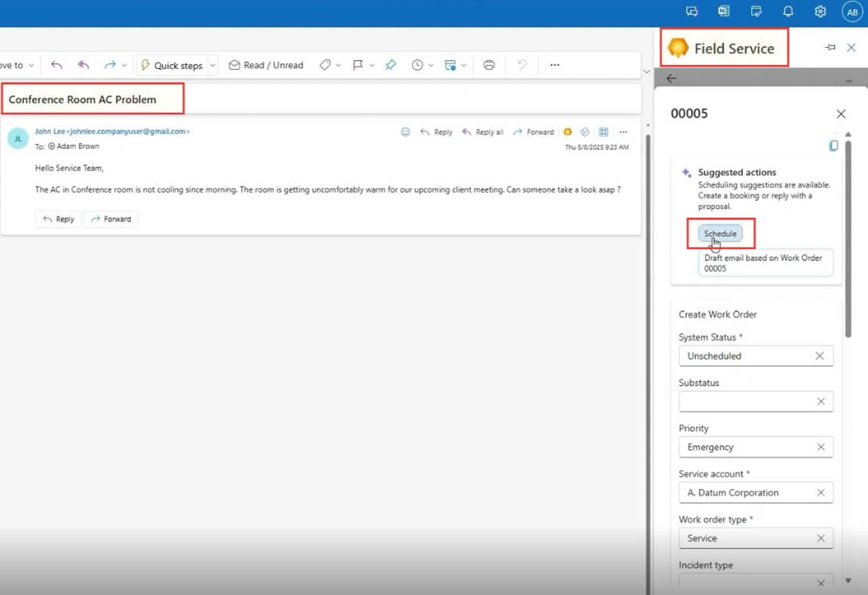The width and height of the screenshot is (868, 595).
Task: Click the Print icon
Action: point(489,65)
